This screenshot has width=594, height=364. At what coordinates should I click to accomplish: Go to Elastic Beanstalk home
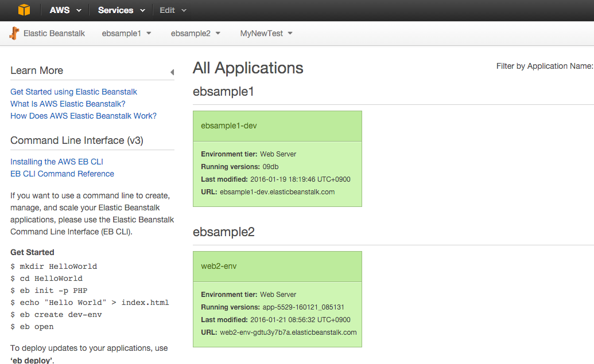click(54, 33)
